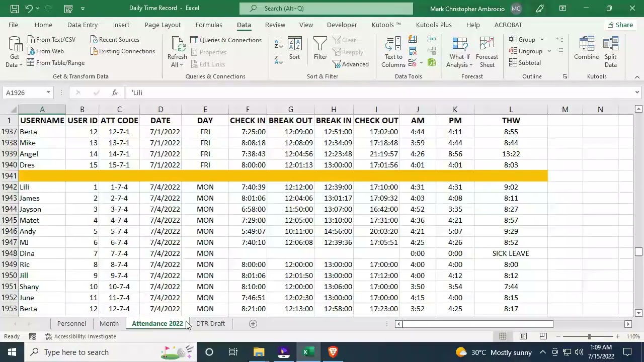Switch to the Home ribbon tab
This screenshot has width=644, height=362.
(x=43, y=25)
